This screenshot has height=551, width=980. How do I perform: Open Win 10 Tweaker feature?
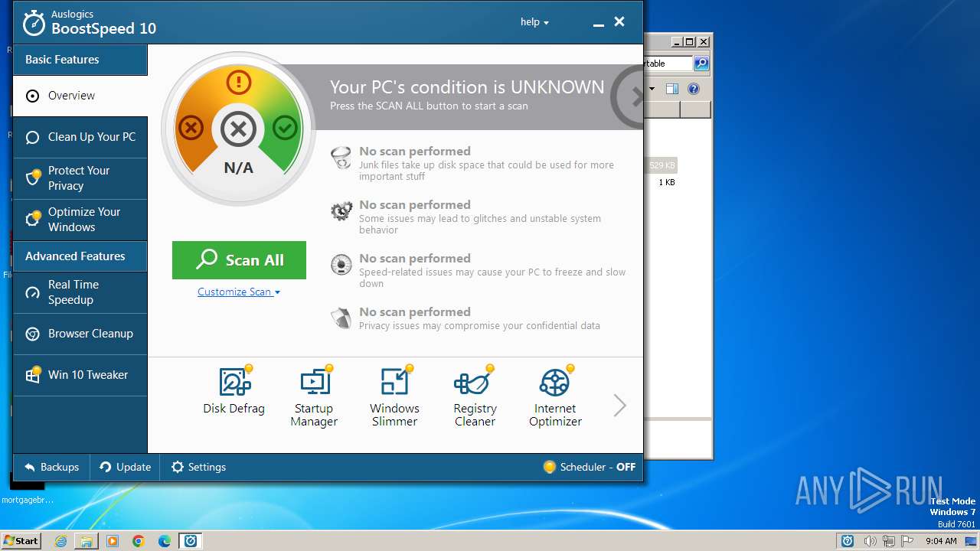pyautogui.click(x=80, y=375)
